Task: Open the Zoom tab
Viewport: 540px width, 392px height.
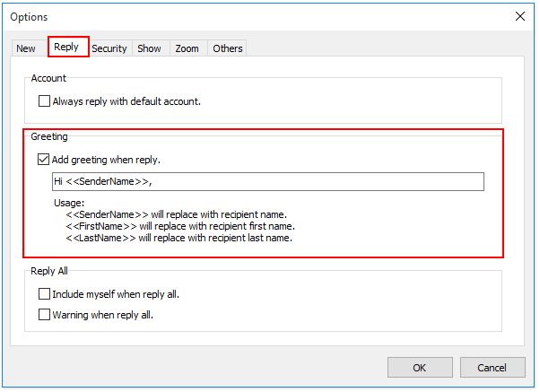Action: click(187, 48)
